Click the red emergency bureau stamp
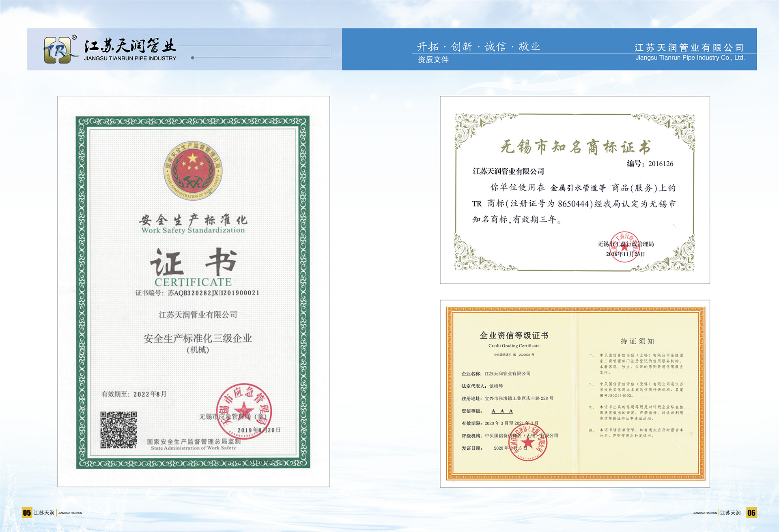Viewport: 779px width, 532px height. click(244, 412)
